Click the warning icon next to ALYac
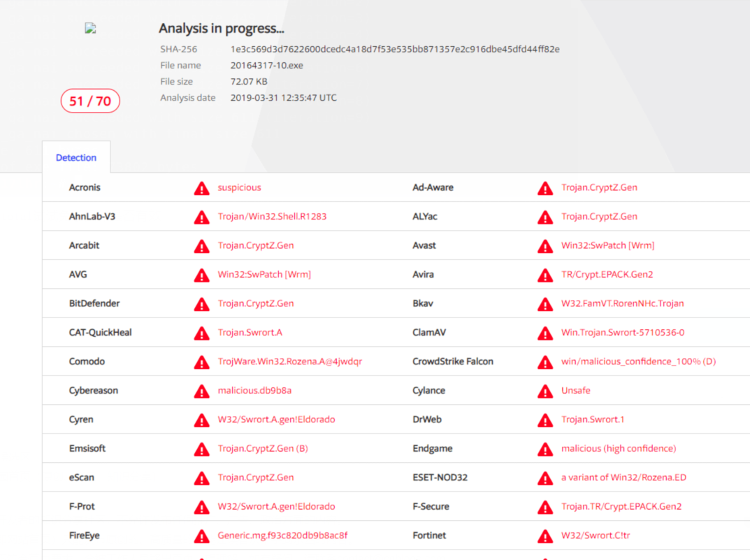This screenshot has width=750, height=560. (545, 217)
